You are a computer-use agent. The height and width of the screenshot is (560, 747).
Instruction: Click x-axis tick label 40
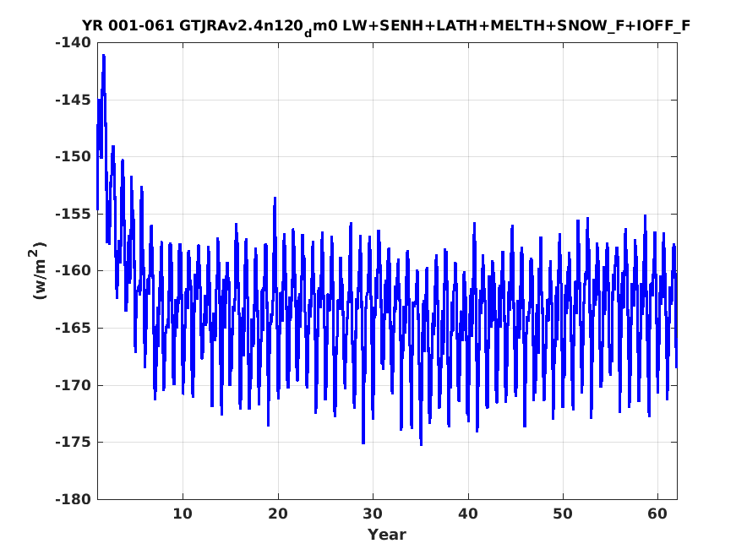468,514
